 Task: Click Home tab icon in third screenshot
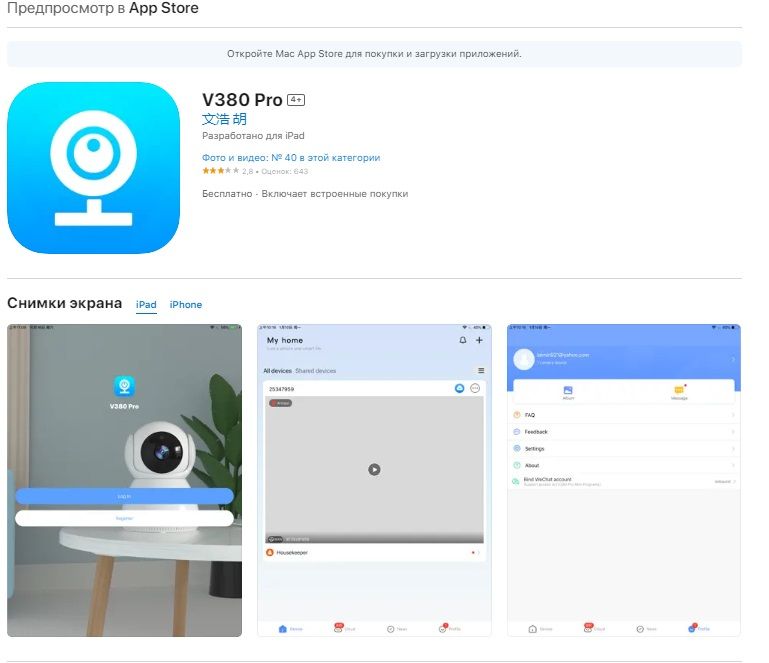click(x=533, y=629)
